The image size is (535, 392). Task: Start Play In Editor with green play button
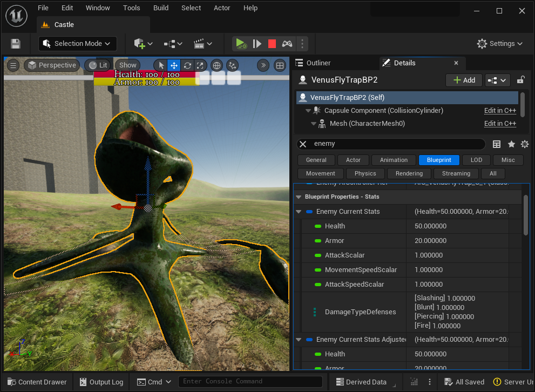[x=241, y=44]
